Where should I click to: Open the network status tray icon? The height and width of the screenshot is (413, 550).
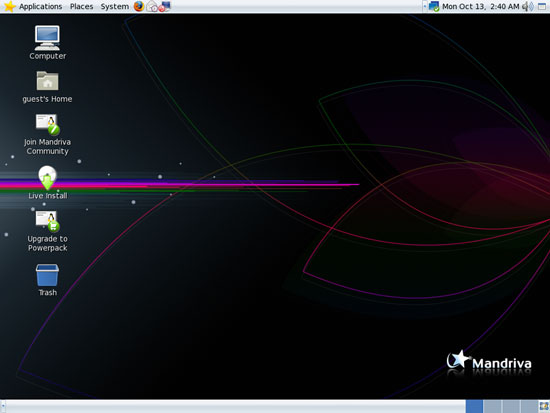pos(434,6)
